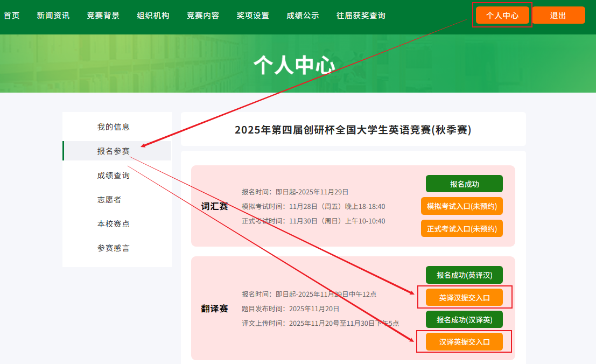
Task: Select 我的信息 in the sidebar
Action: 114,127
